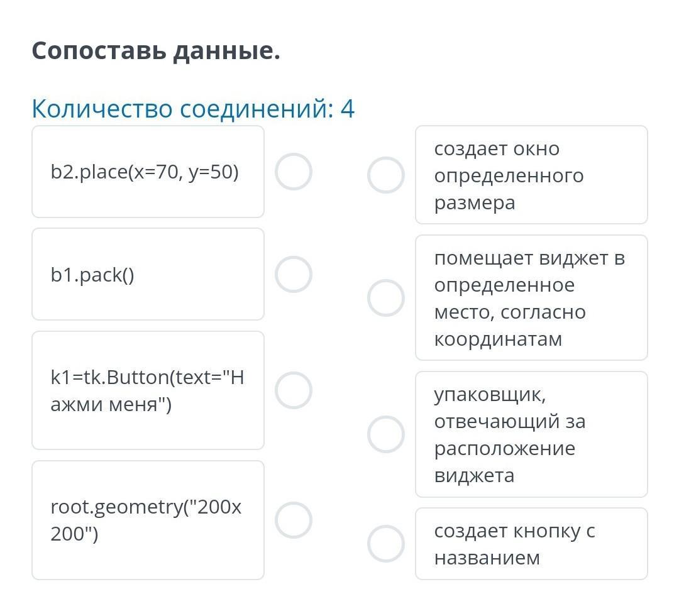This screenshot has height=616, width=679.
Task: Select the circle for 'создает кнопку с названием'
Action: [x=385, y=544]
